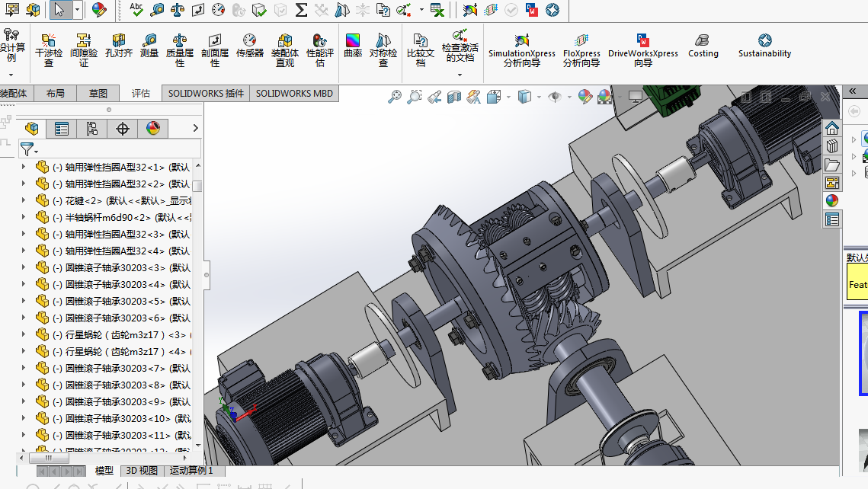Screen dimensions: 868x489
Task: Click the edit appearance color ball icon
Action: 585,97
